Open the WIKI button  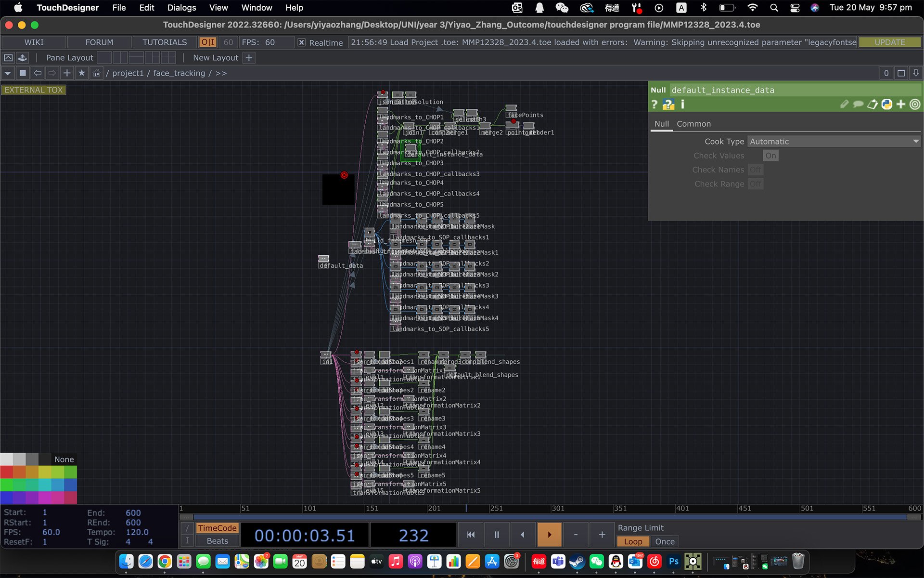(x=34, y=42)
